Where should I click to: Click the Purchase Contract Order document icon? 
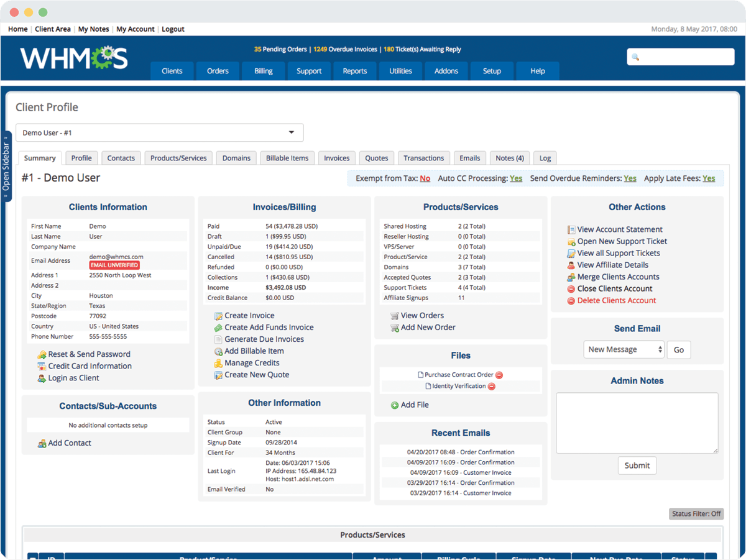click(421, 375)
